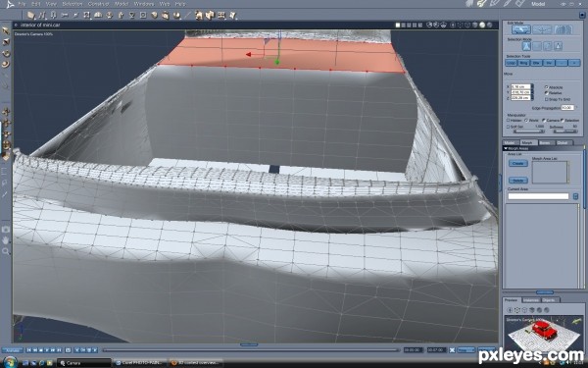The height and width of the screenshot is (368, 588).
Task: Open the Render room clapperboard icon
Action: (x=520, y=4)
